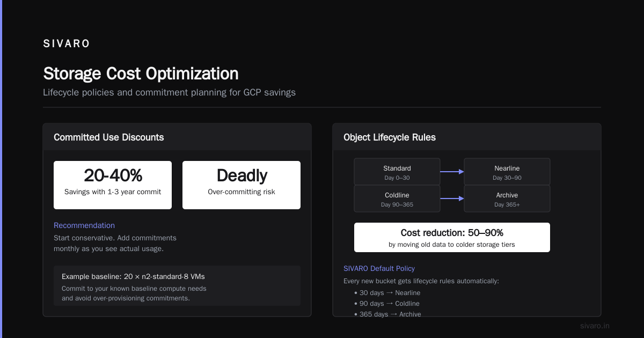644x338 pixels.
Task: Click the Committed Use Discounts panel header
Action: [x=177, y=137]
